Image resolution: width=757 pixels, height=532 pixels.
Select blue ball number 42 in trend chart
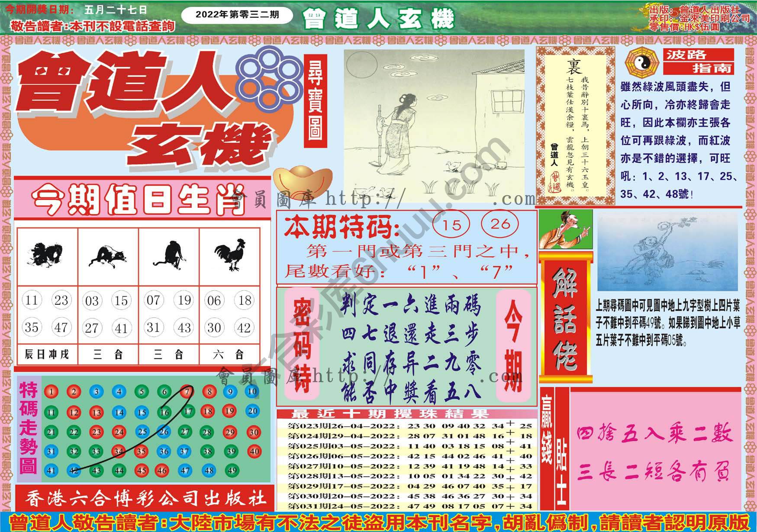click(x=74, y=470)
